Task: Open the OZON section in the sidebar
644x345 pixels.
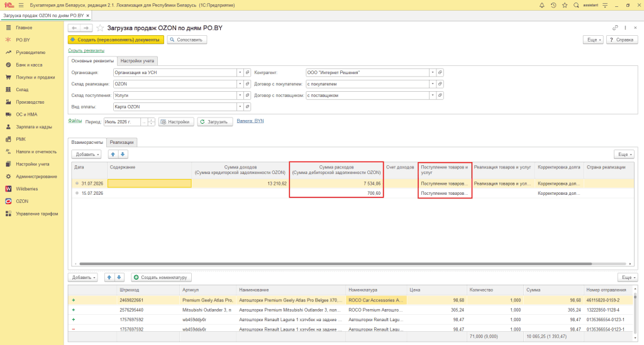Action: [x=22, y=202]
